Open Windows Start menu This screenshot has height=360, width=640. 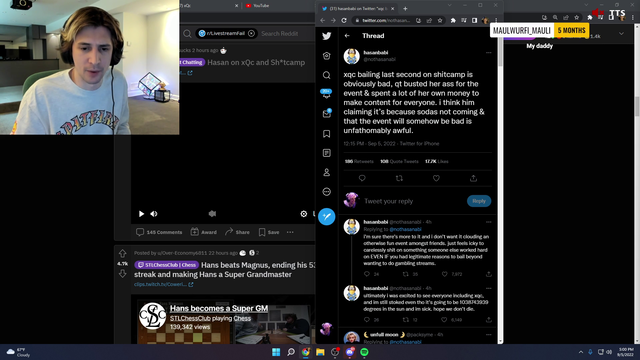(276, 352)
